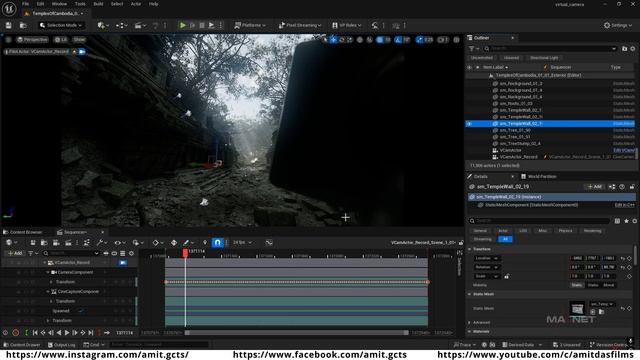Toggle the Scale lock ratio icon
The width and height of the screenshot is (640, 360).
tap(507, 276)
